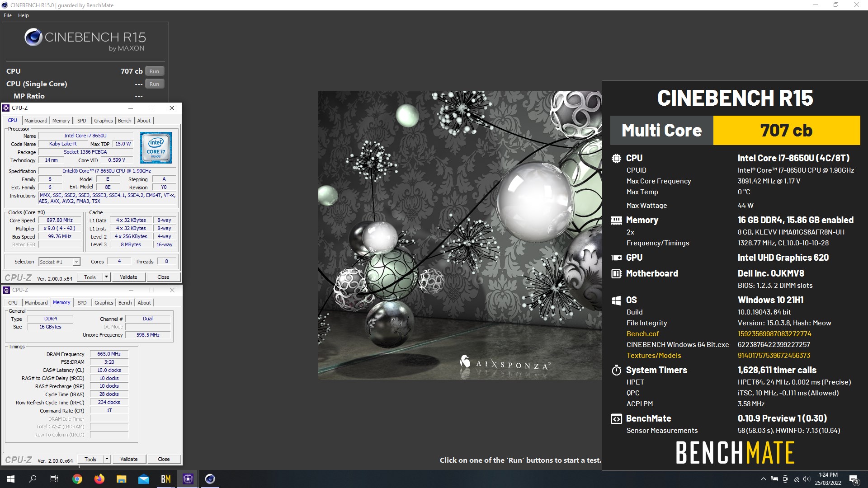This screenshot has height=488, width=868.
Task: Open the Windows Start menu
Action: point(11,479)
